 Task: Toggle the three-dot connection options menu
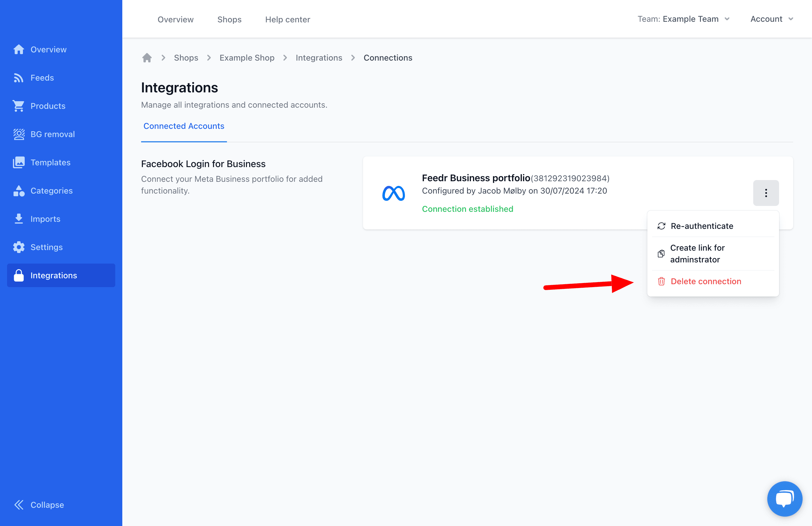[x=766, y=193]
